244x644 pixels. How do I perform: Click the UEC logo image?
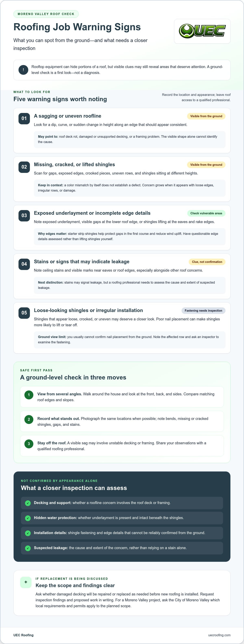tap(202, 31)
